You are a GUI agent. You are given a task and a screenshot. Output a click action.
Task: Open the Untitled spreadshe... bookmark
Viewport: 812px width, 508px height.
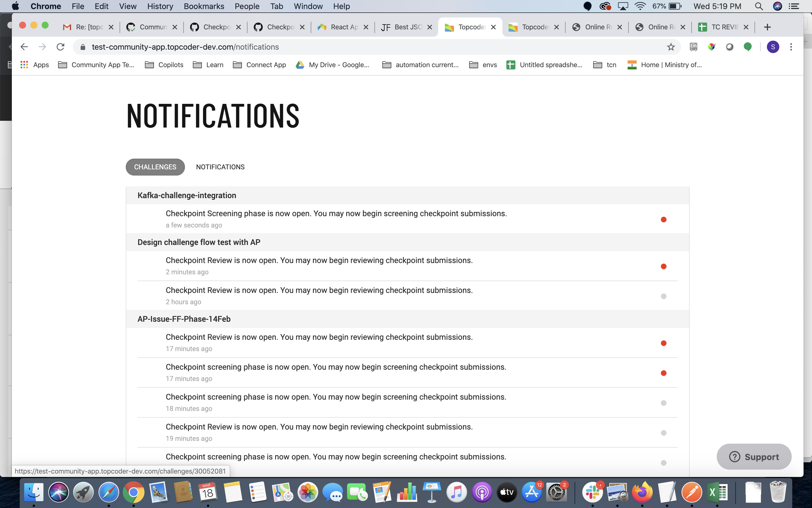point(544,65)
